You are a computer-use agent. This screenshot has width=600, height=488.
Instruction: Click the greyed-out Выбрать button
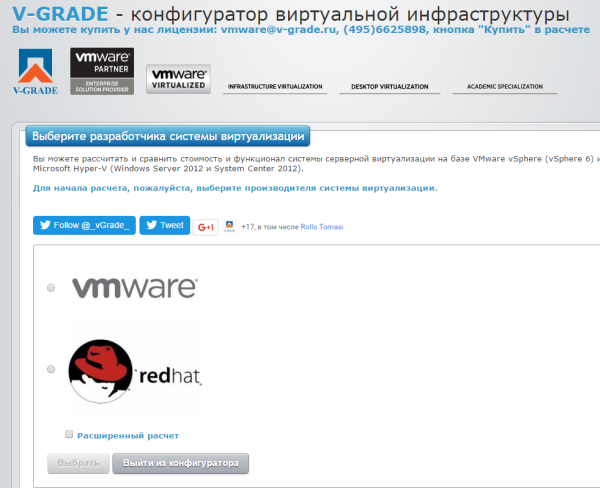(78, 463)
